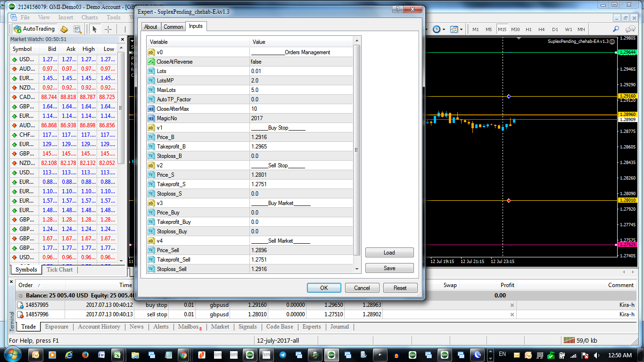The width and height of the screenshot is (644, 362).
Task: Open the File menu
Action: coord(25,17)
